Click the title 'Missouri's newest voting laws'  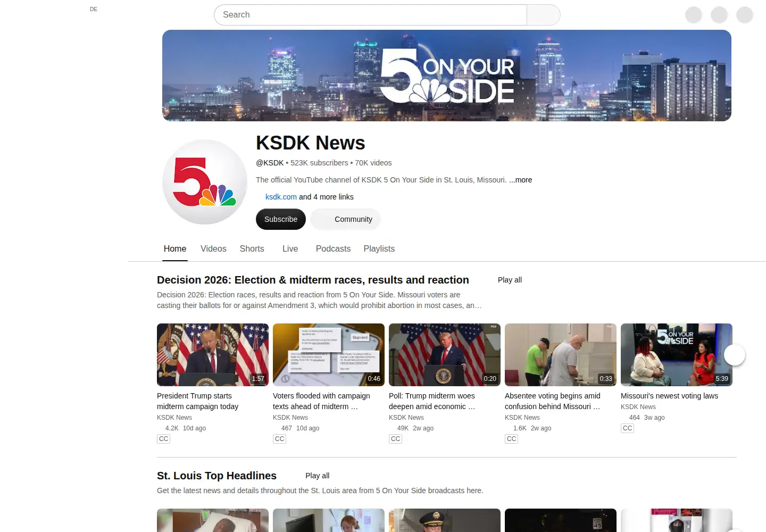[x=669, y=396]
